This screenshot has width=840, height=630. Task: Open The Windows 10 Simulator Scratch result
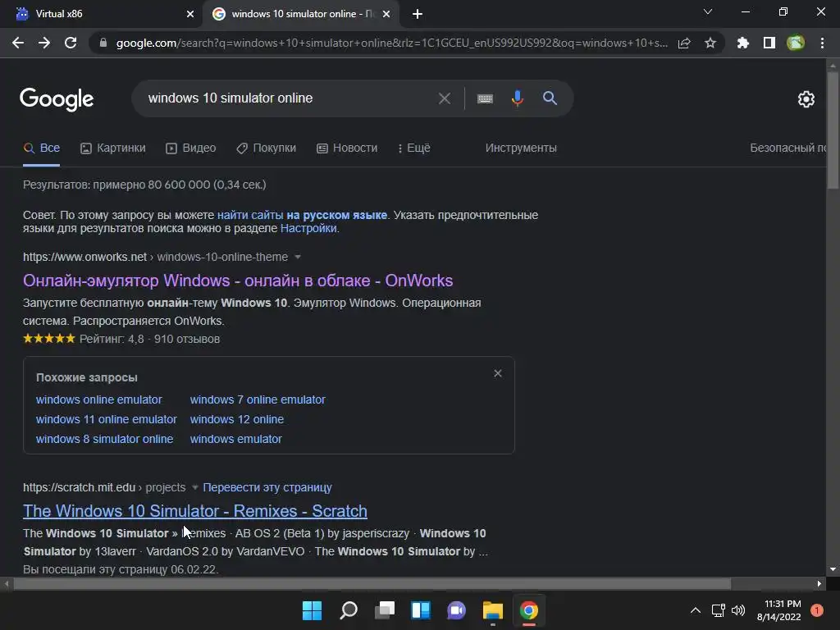coord(195,511)
